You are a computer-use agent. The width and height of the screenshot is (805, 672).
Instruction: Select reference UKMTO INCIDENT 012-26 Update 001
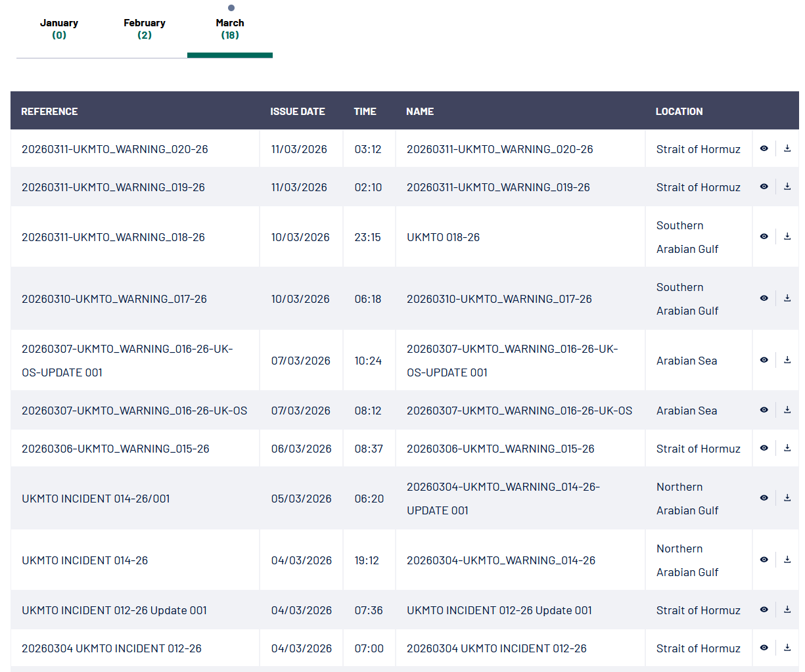coord(114,610)
